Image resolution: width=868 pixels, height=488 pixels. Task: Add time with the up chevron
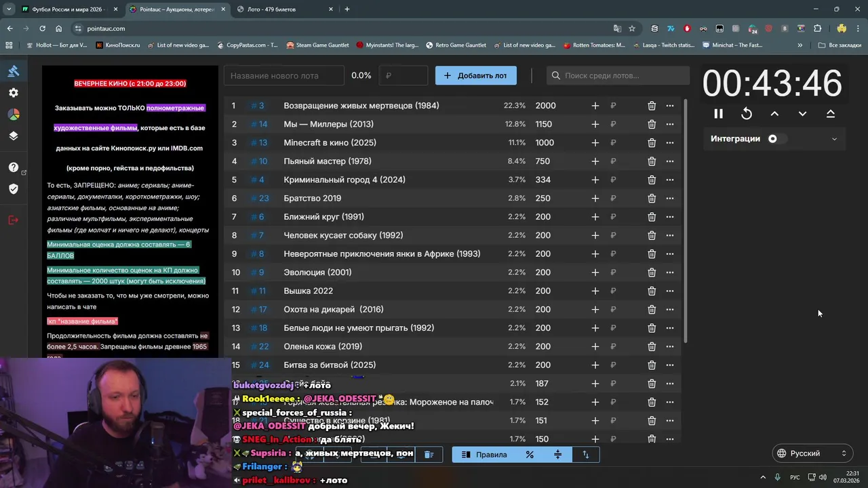point(774,114)
